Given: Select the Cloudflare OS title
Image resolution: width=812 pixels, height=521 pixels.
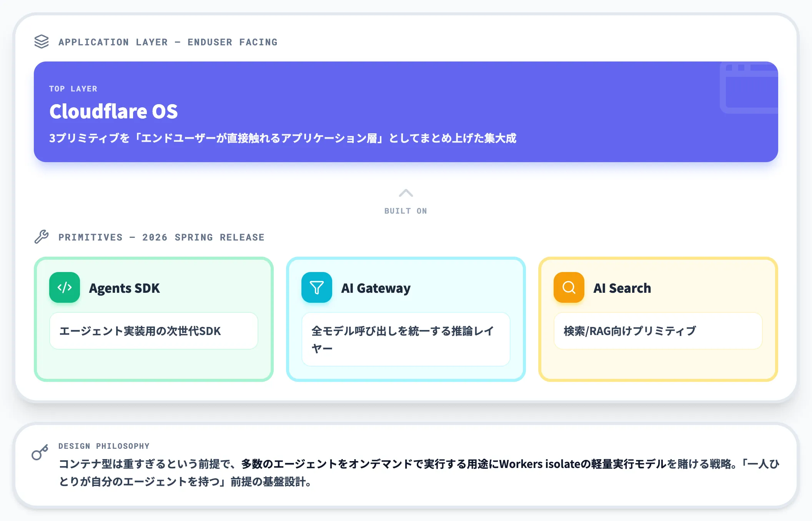Looking at the screenshot, I should (x=114, y=111).
